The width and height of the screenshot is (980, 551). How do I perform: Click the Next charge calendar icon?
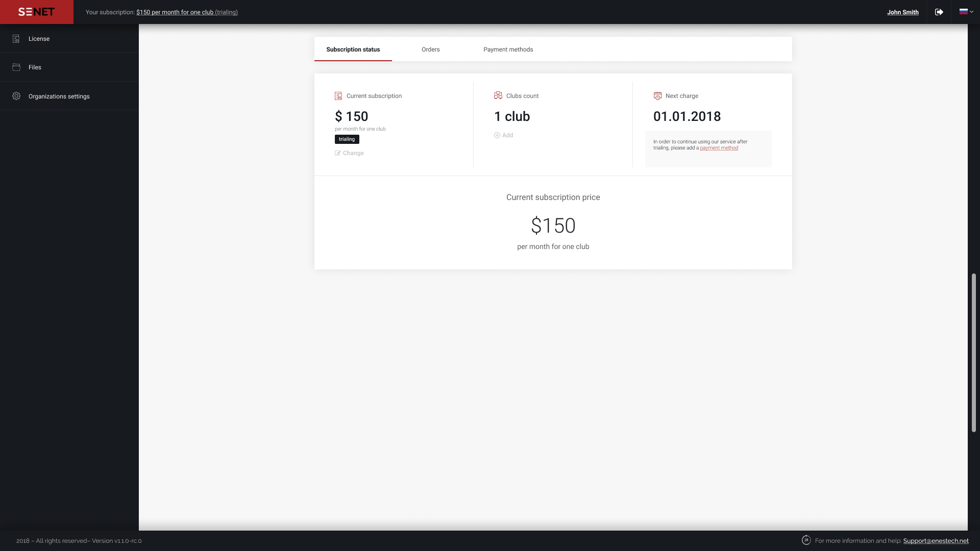[x=657, y=96]
